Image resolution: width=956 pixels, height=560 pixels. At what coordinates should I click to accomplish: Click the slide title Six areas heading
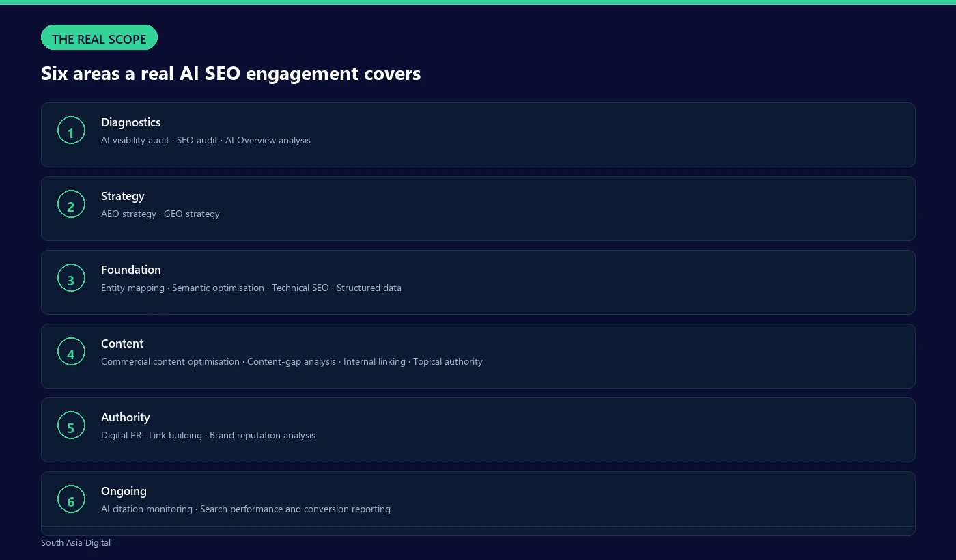tap(231, 74)
